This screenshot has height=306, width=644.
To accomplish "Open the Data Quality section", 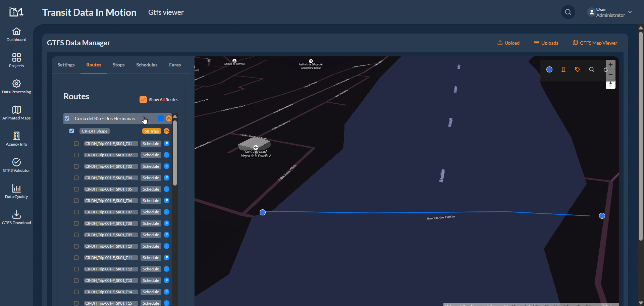I will (x=16, y=191).
